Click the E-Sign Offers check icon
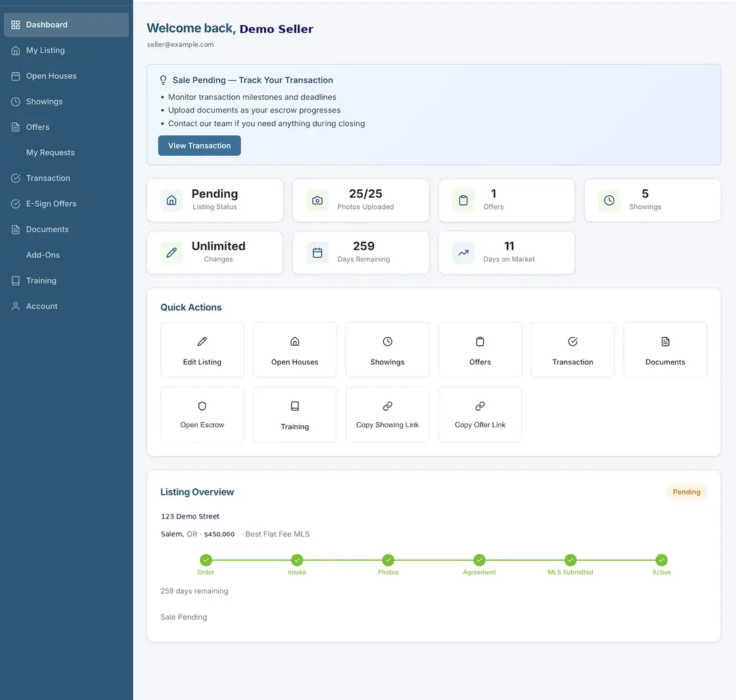Screen dimensions: 736x700 click(x=16, y=204)
